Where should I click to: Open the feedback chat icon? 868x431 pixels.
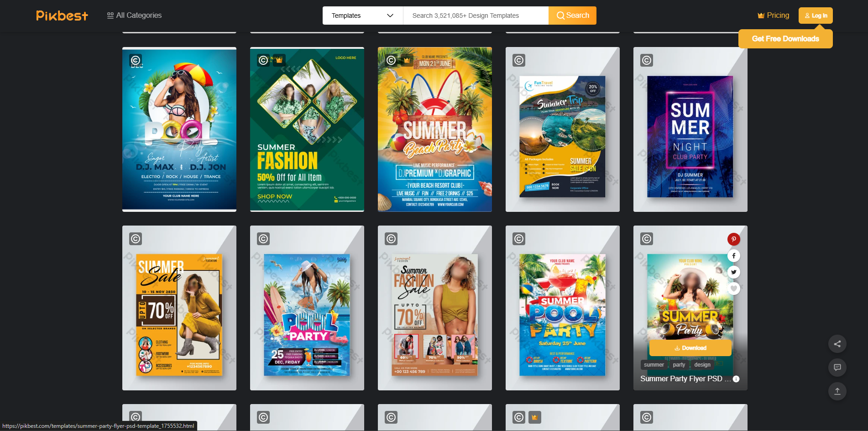(837, 368)
